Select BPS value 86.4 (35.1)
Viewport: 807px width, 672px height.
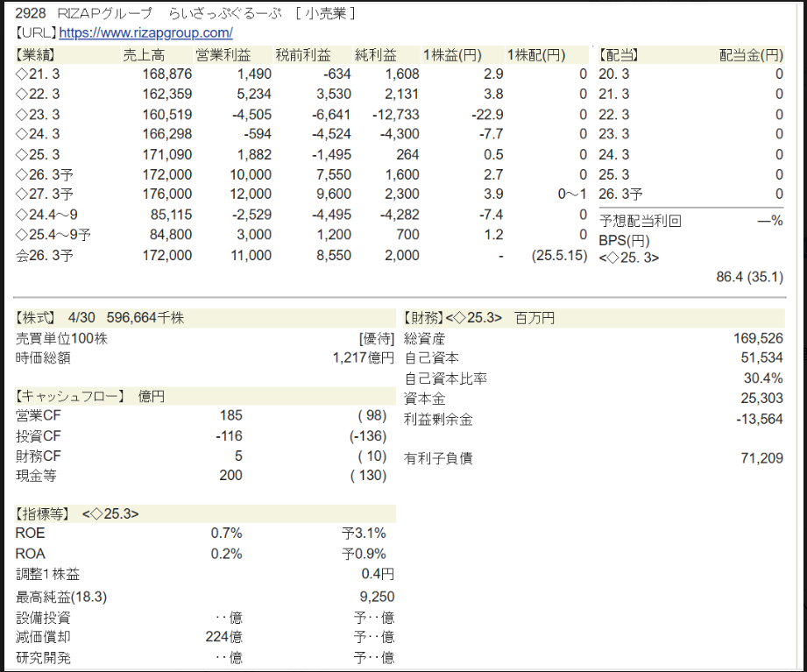[750, 277]
